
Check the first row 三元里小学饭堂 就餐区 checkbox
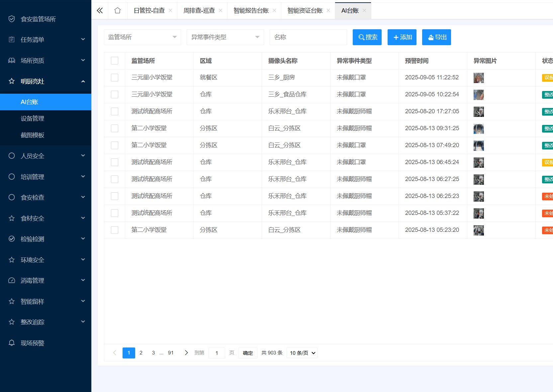115,77
